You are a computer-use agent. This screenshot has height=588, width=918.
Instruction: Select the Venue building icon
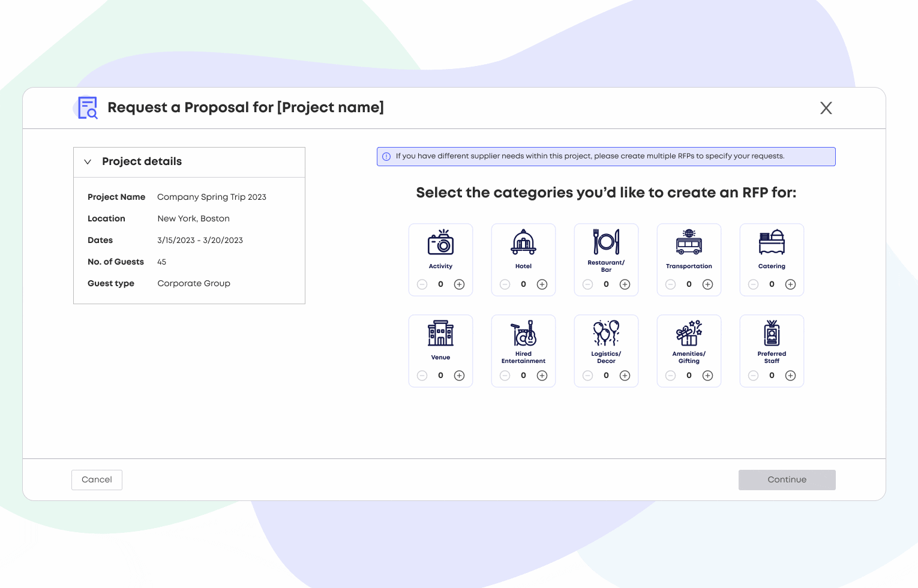click(x=440, y=333)
